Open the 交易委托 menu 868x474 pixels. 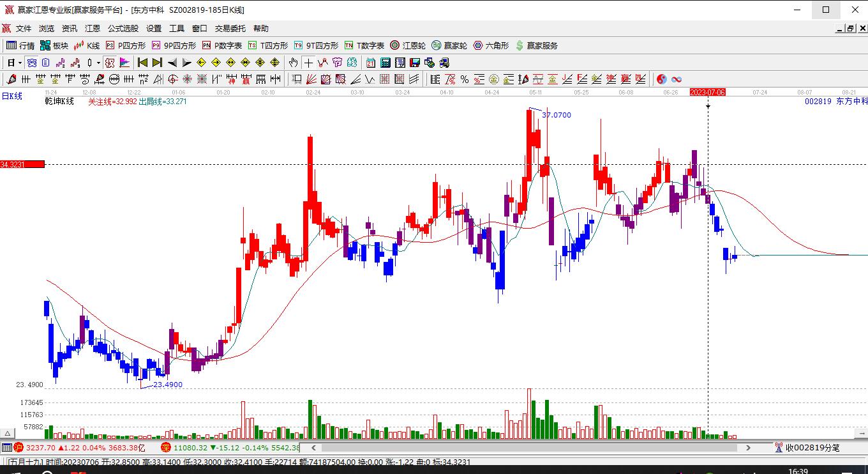[x=230, y=29]
